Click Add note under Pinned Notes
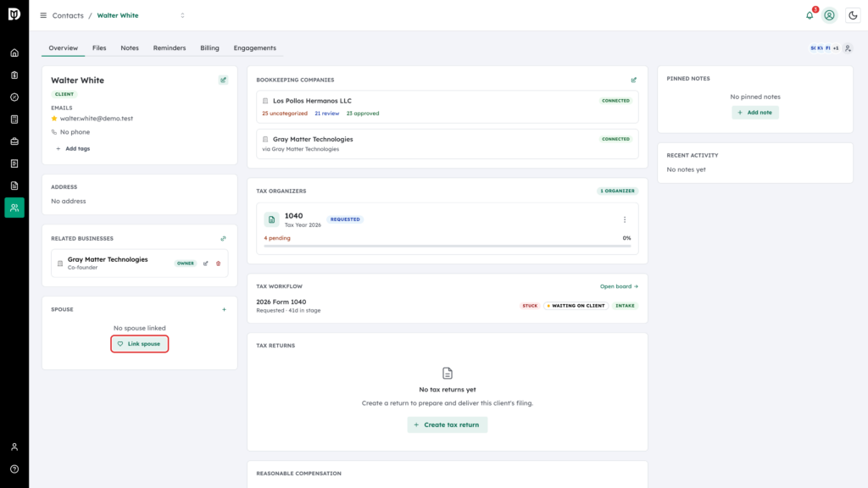This screenshot has height=488, width=868. 755,113
